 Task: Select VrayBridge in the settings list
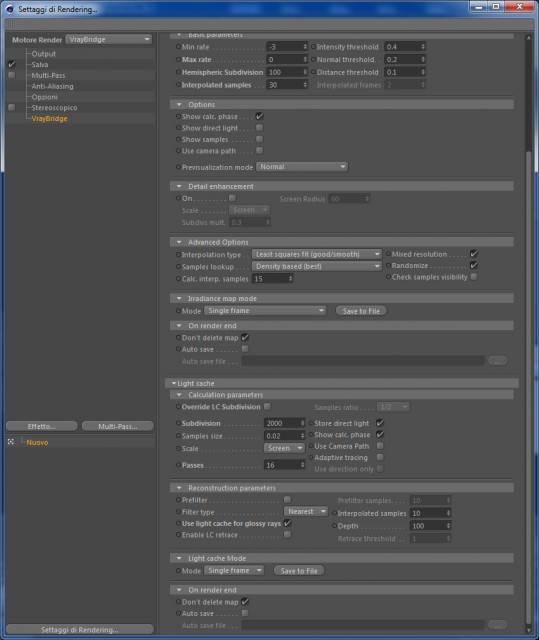coord(49,118)
